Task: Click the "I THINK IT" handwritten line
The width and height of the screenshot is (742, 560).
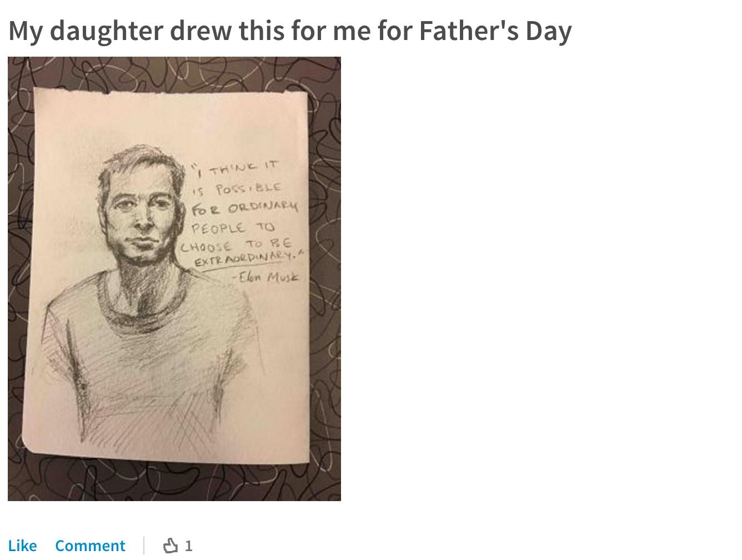Action: tap(237, 167)
